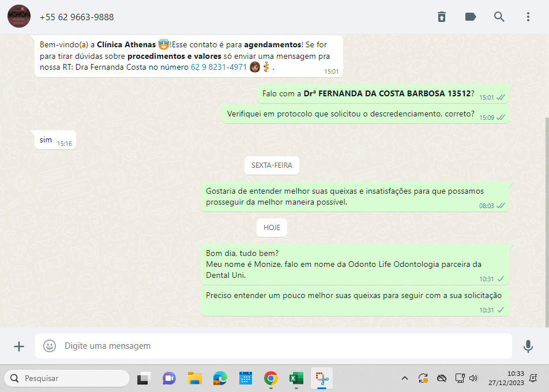Click the OneDrive cloud tray icon
The image size is (549, 392).
click(442, 378)
